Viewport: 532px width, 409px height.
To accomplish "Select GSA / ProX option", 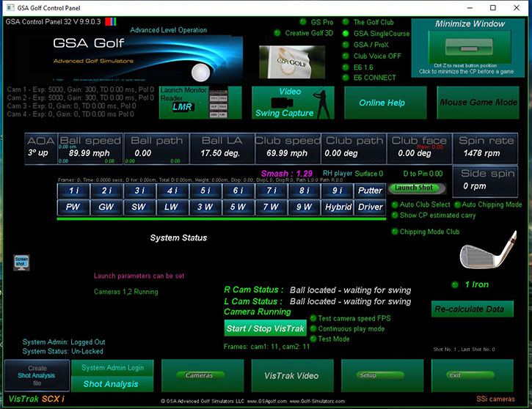I will point(346,45).
